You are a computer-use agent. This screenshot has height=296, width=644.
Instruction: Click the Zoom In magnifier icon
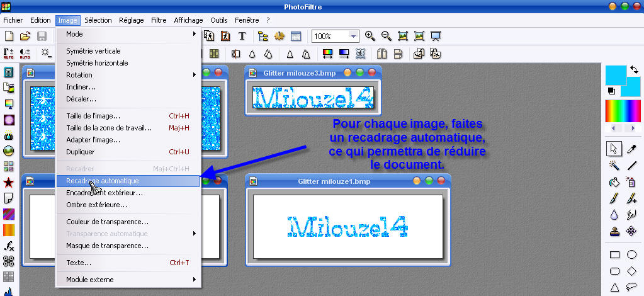point(370,37)
